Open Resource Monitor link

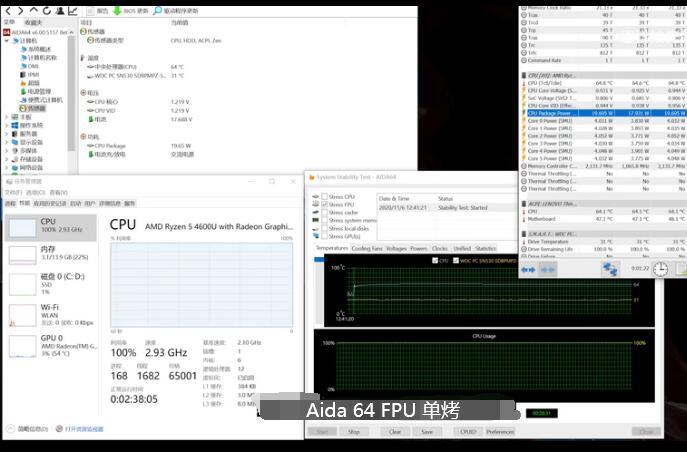pos(84,429)
